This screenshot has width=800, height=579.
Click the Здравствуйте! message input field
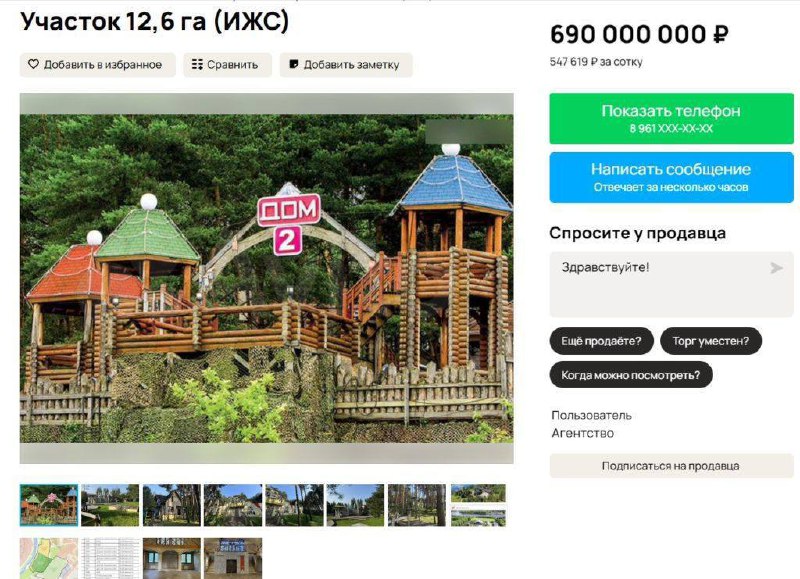pos(671,284)
